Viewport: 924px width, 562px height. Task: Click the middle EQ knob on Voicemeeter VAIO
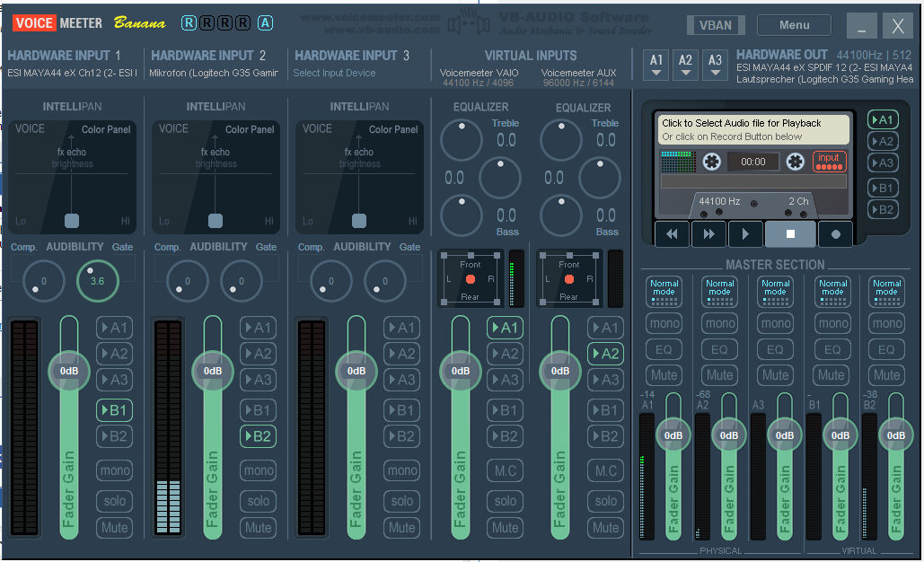(x=499, y=178)
